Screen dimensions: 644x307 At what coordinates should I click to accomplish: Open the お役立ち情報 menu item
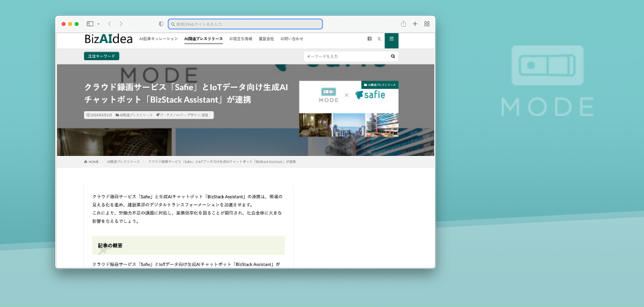tap(240, 39)
